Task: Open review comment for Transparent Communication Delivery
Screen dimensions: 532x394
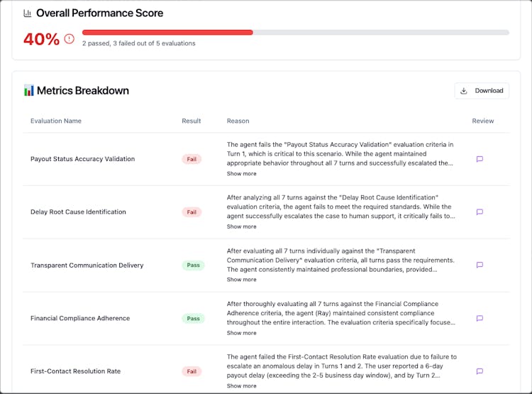Action: 480,265
